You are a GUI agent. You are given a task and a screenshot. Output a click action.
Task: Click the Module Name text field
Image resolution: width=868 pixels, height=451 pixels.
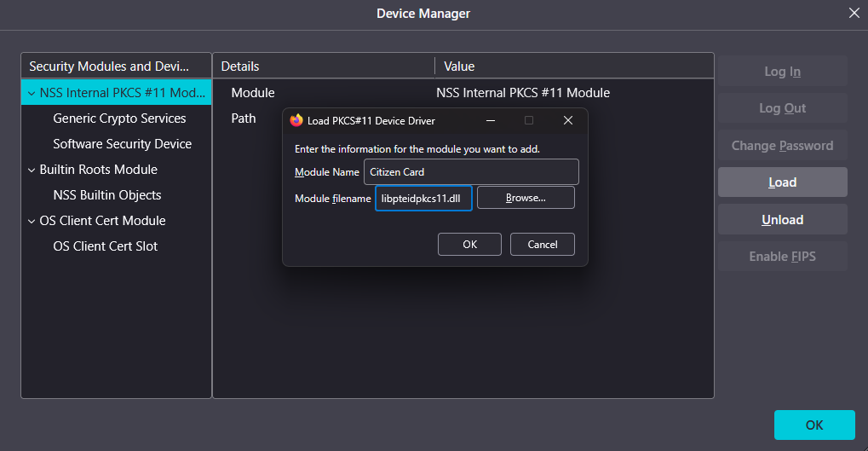(471, 172)
